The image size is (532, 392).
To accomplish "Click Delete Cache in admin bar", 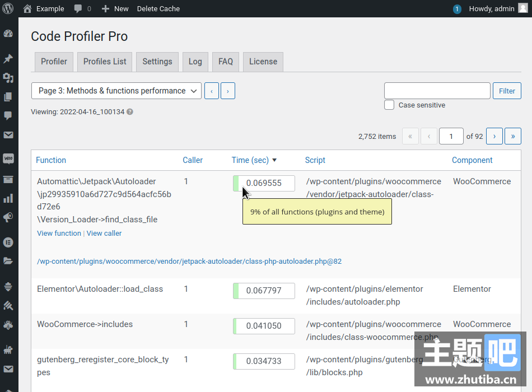I will tap(158, 9).
